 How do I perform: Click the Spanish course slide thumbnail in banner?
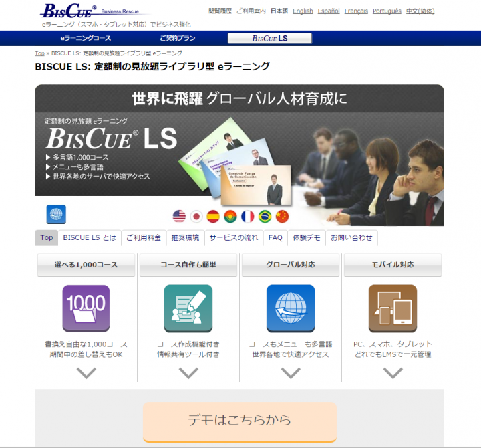pyautogui.click(x=256, y=185)
